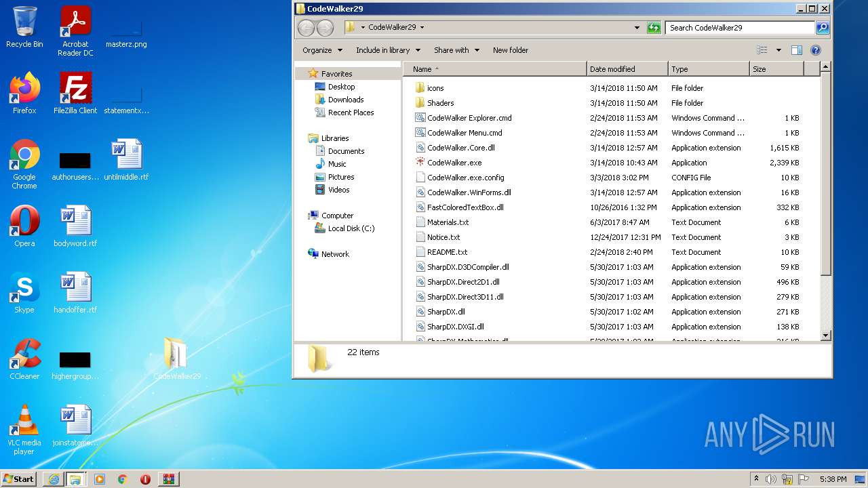Open the Share with dropdown
This screenshot has width=868, height=488.
(x=456, y=50)
